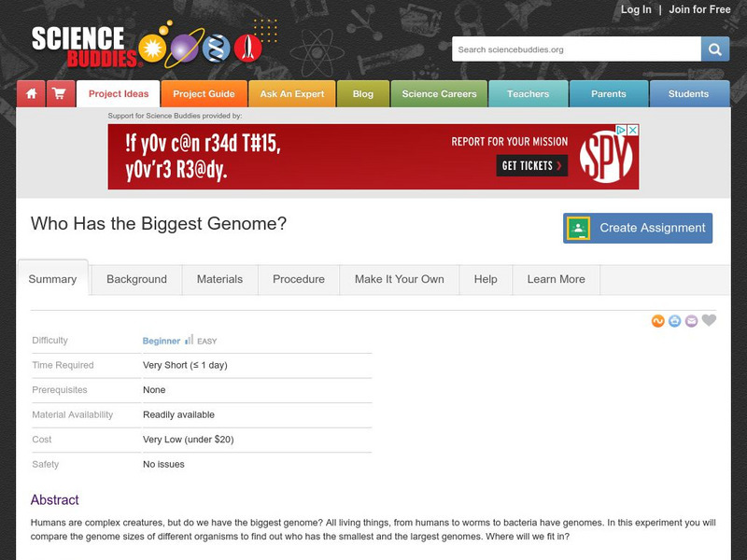Viewport: 747px width, 560px height.
Task: Click the orange share icon
Action: tap(658, 321)
